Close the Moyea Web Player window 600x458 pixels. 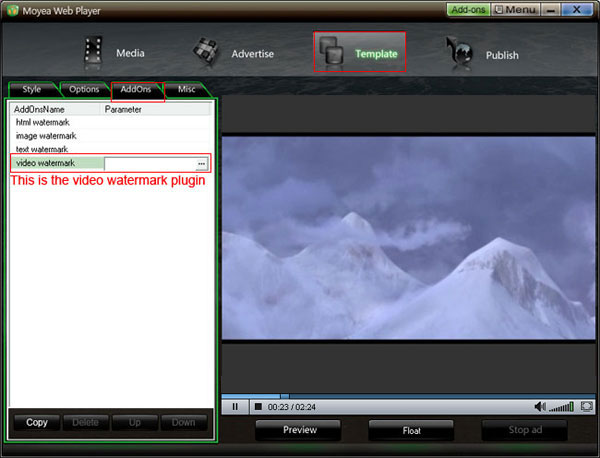[x=577, y=10]
